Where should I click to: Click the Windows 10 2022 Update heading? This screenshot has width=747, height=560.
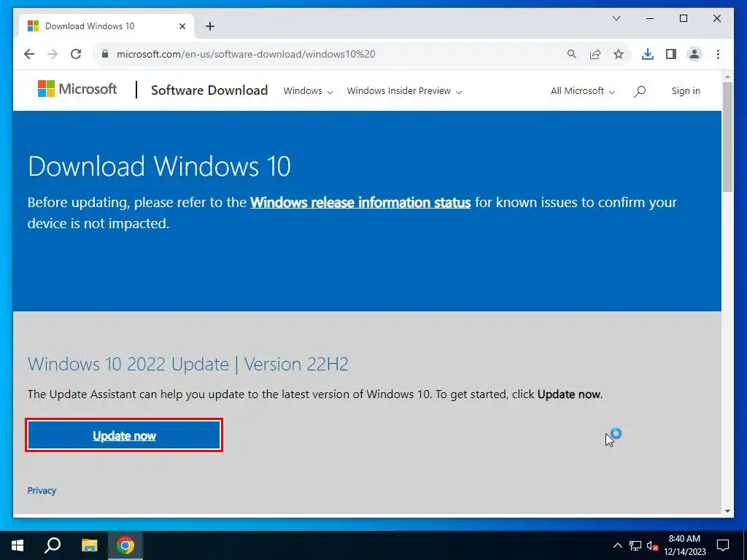point(188,365)
